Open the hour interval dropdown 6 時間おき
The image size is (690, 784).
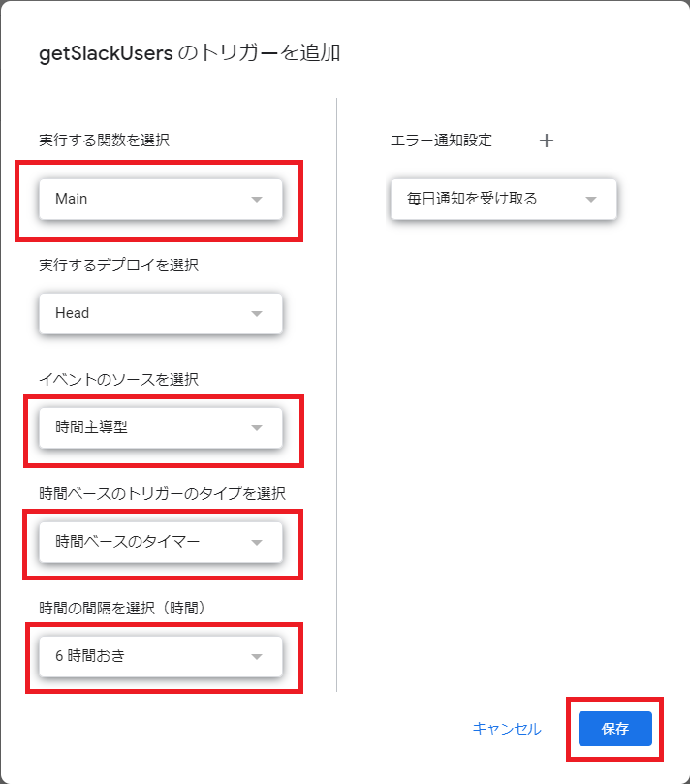(161, 656)
